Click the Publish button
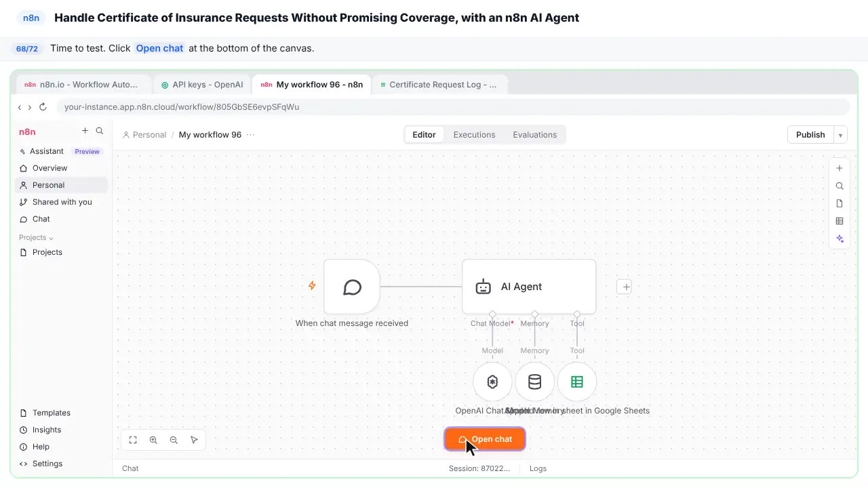868x488 pixels. click(810, 135)
